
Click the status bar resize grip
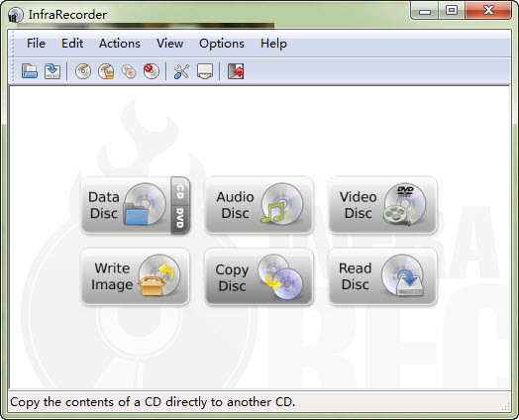506,407
